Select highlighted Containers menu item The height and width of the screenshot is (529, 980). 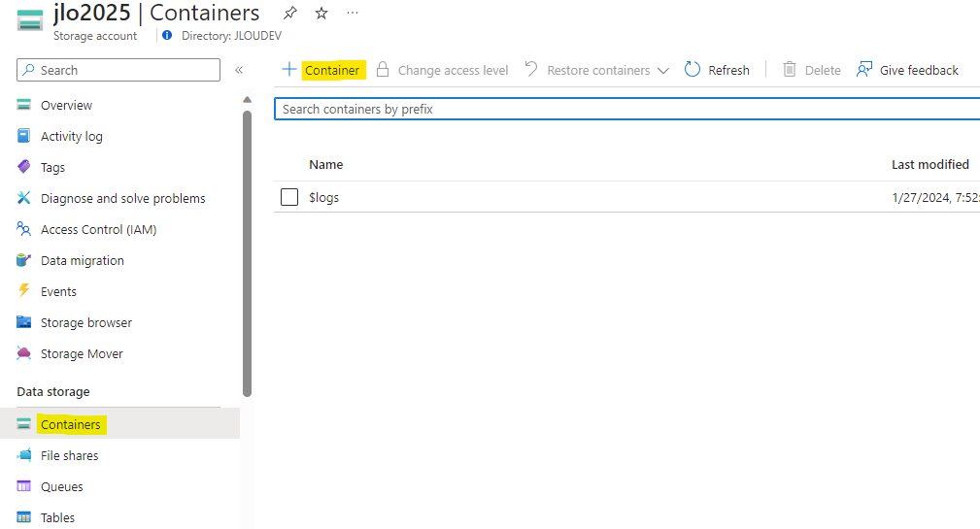click(71, 424)
